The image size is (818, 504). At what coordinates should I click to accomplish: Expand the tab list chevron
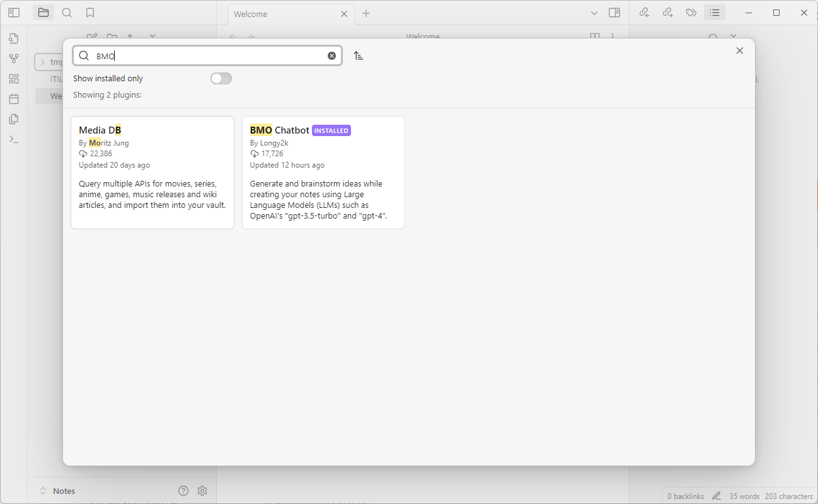594,13
